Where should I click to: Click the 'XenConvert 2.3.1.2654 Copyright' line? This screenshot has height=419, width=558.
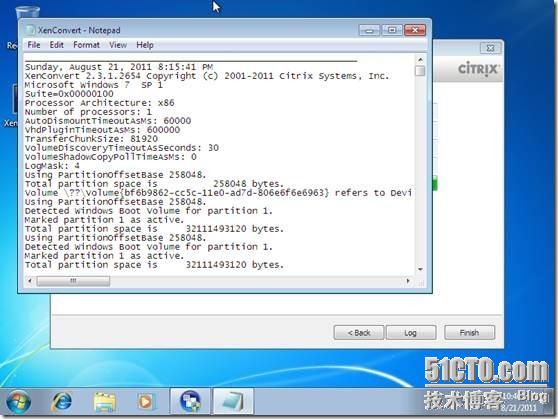pos(207,76)
